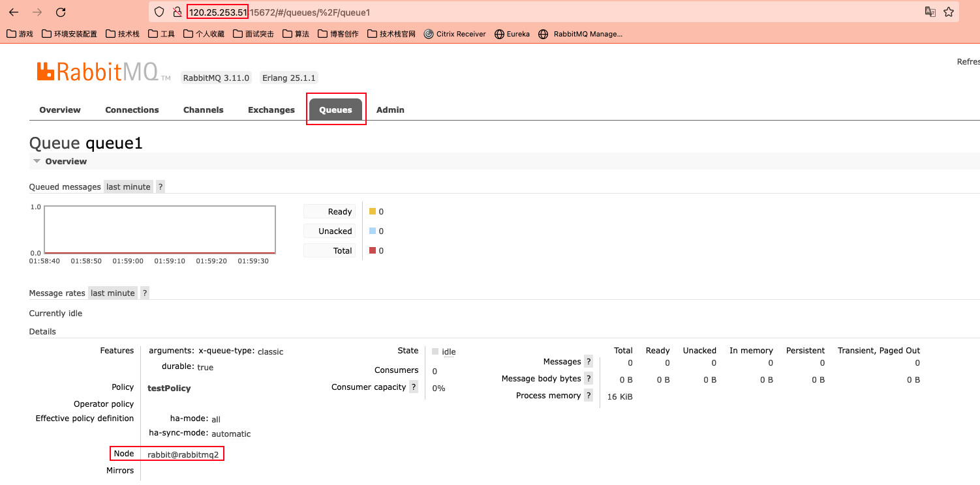This screenshot has width=980, height=485.
Task: Click the node value rabbit@rabbitmq2
Action: pyautogui.click(x=183, y=454)
